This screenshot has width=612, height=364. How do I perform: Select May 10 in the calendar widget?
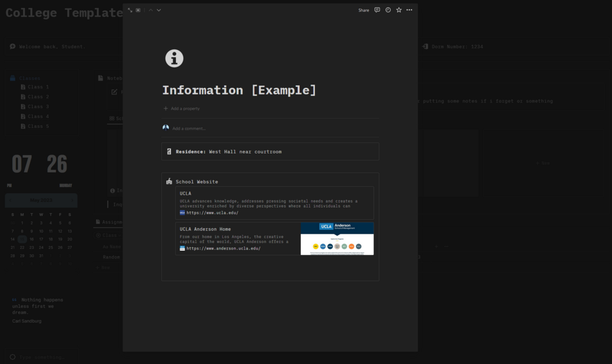click(41, 231)
